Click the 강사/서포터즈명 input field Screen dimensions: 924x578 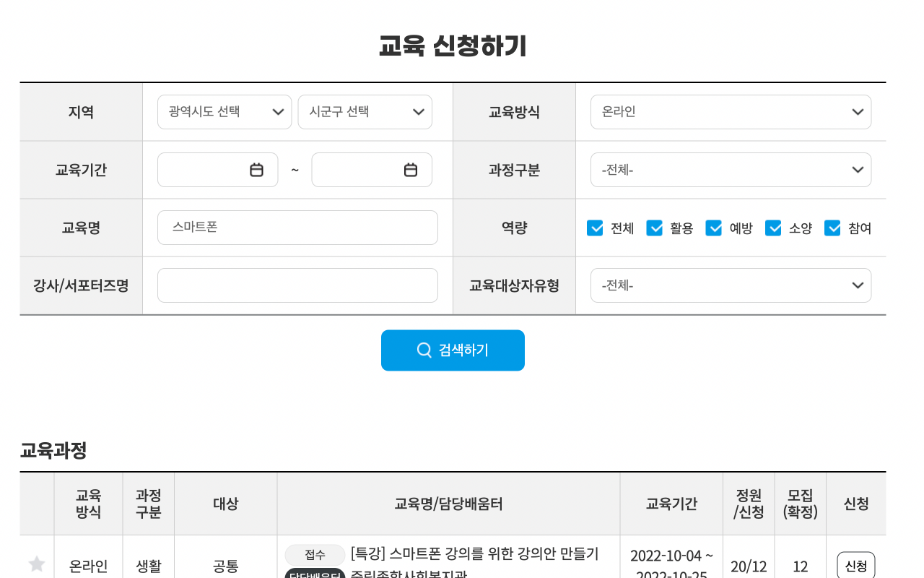point(297,285)
